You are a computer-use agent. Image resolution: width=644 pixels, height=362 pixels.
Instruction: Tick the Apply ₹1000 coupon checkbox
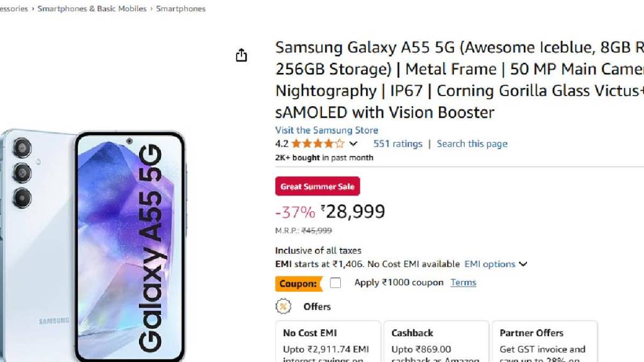tap(336, 283)
